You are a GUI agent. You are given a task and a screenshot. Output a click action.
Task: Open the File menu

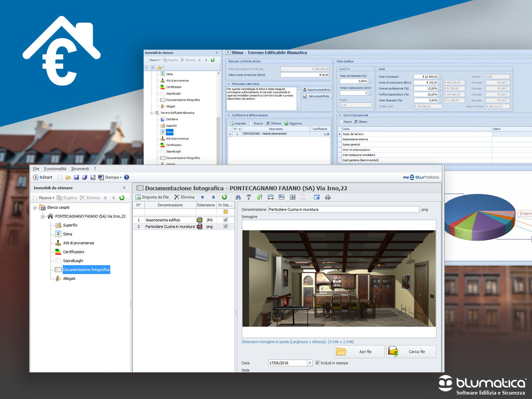[x=36, y=169]
